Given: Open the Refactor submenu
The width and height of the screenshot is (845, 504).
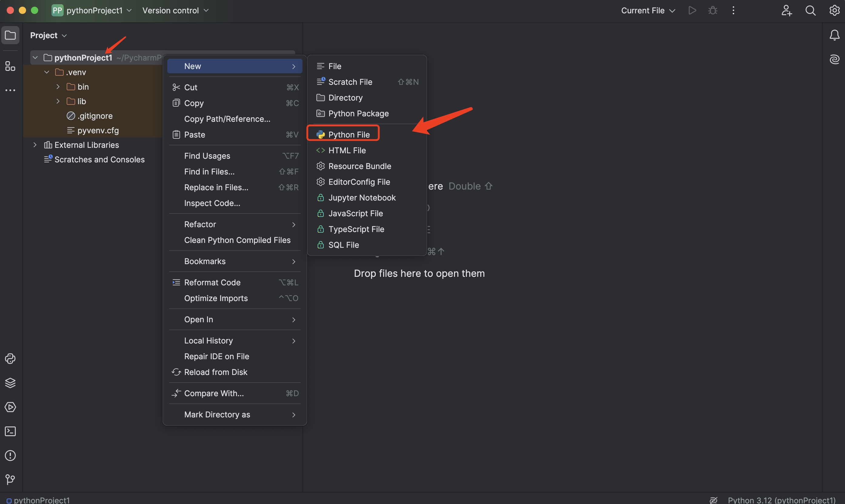Looking at the screenshot, I should [235, 224].
